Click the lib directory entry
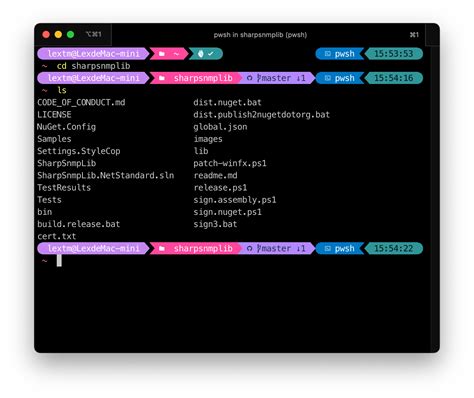The width and height of the screenshot is (474, 398). pyautogui.click(x=201, y=151)
